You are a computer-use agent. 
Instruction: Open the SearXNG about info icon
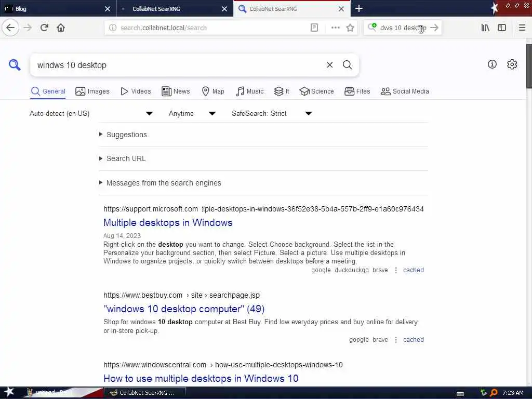492,64
